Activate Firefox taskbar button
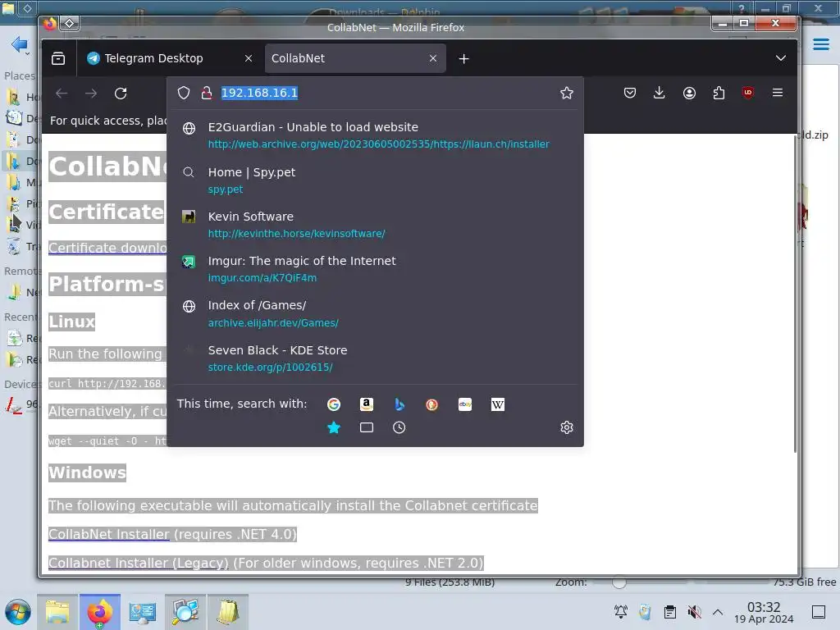This screenshot has width=840, height=630. point(100,612)
